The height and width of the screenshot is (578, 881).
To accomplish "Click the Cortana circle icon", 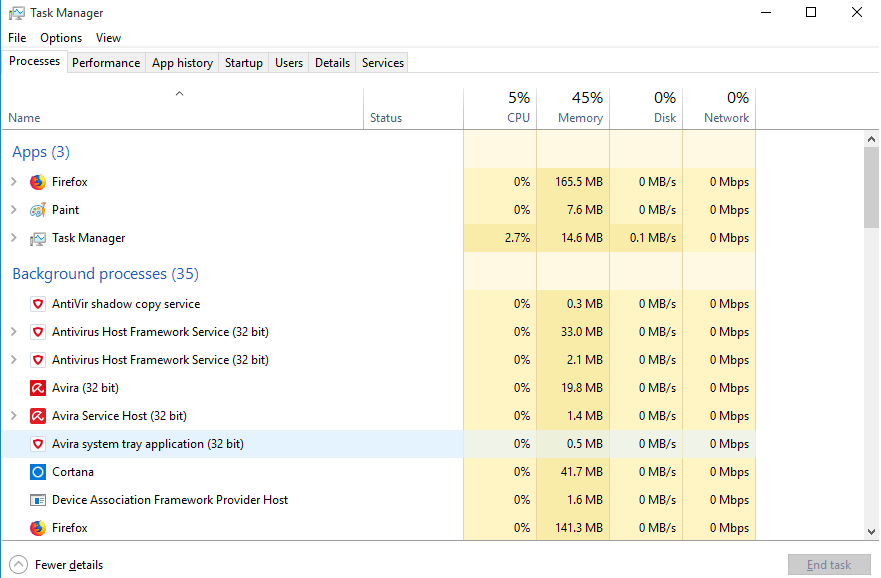I will 38,472.
